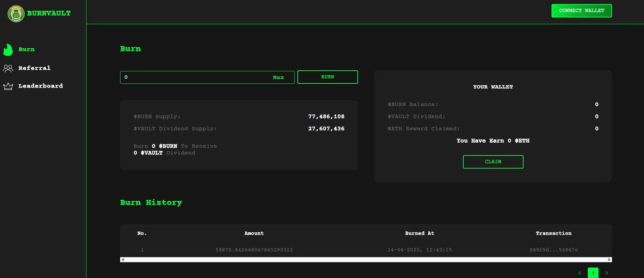This screenshot has height=278, width=644.
Task: Click Max in the amount field
Action: (278, 77)
